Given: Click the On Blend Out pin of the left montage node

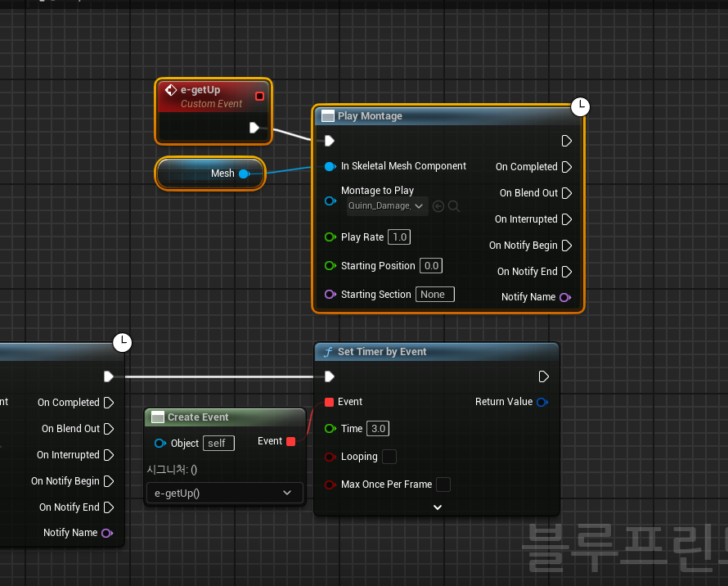Looking at the screenshot, I should pyautogui.click(x=109, y=429).
